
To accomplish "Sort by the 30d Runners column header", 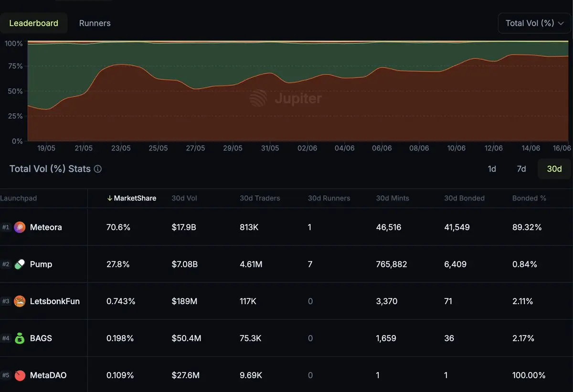I will 329,198.
